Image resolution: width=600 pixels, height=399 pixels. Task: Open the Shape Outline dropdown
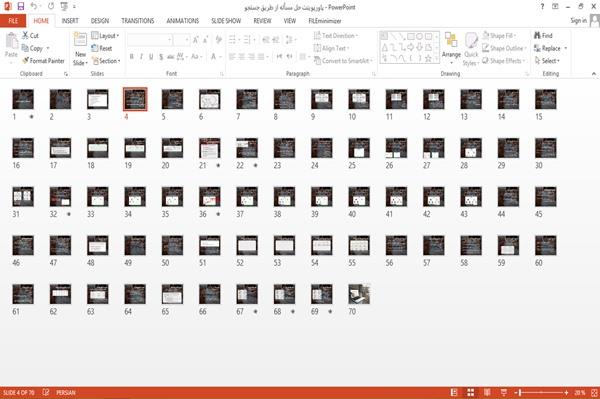pyautogui.click(x=504, y=48)
